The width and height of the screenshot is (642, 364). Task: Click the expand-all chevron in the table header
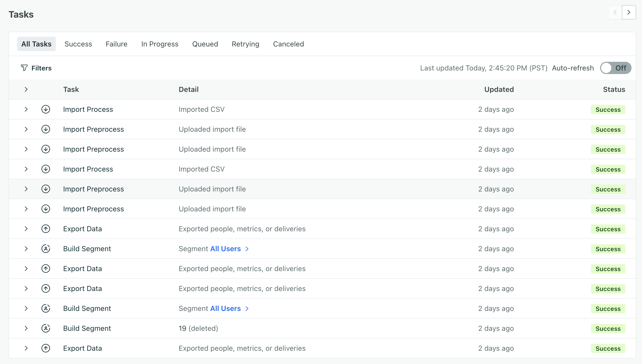(26, 89)
